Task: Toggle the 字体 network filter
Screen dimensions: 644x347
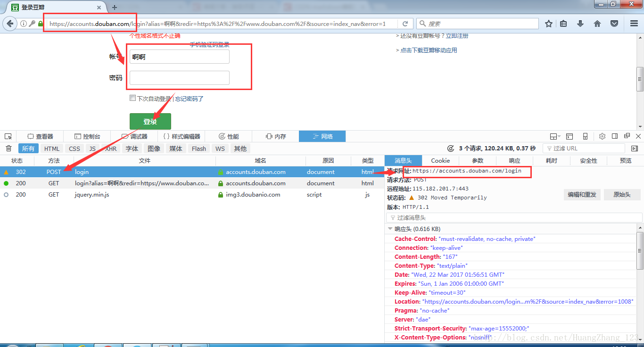Action: pos(132,149)
